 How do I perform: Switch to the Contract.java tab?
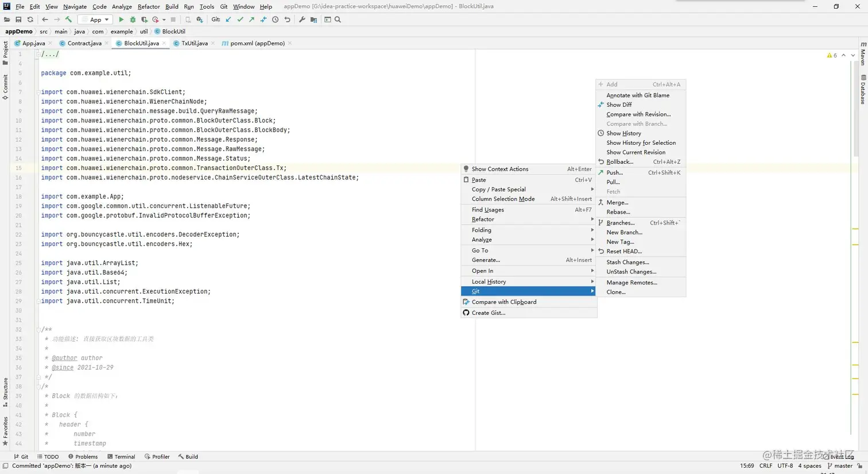click(x=84, y=43)
